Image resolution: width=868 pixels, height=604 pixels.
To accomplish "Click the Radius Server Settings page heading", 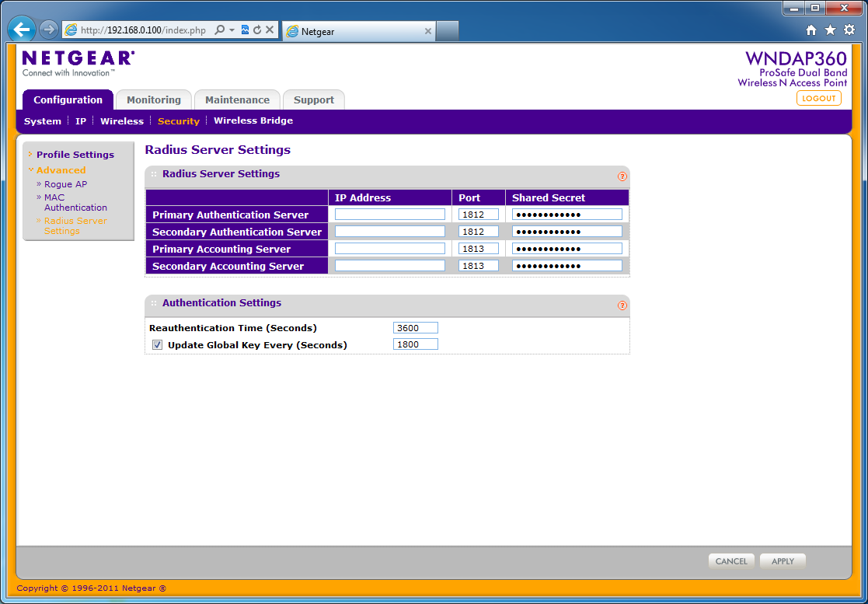I will coord(218,150).
